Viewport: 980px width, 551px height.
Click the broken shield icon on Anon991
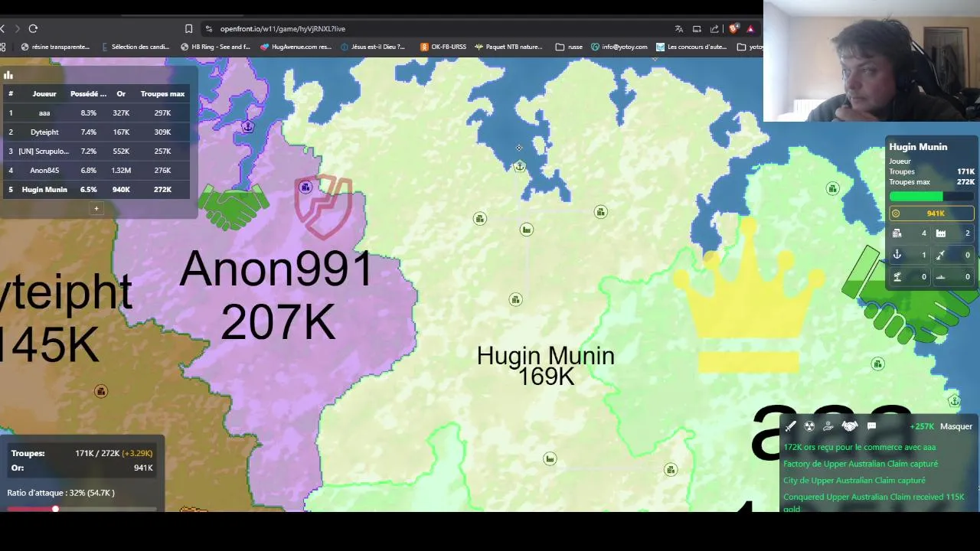coord(324,207)
